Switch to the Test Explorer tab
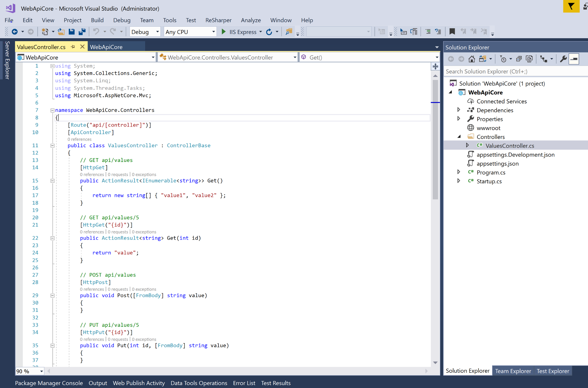588x388 pixels. point(553,371)
